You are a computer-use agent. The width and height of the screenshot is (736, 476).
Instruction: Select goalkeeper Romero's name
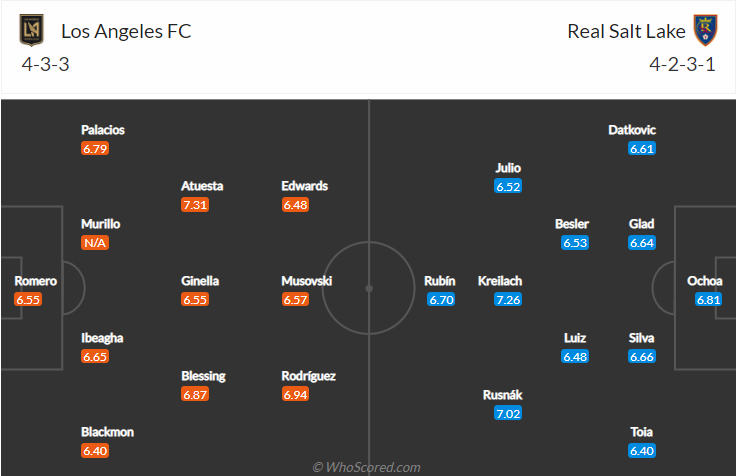point(36,281)
